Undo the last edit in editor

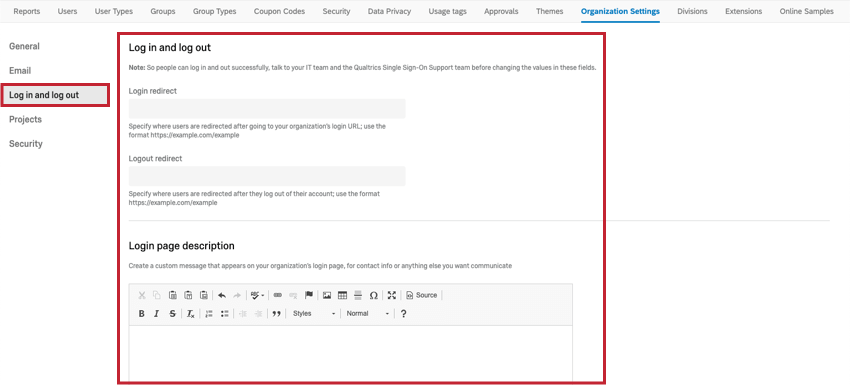tap(222, 295)
